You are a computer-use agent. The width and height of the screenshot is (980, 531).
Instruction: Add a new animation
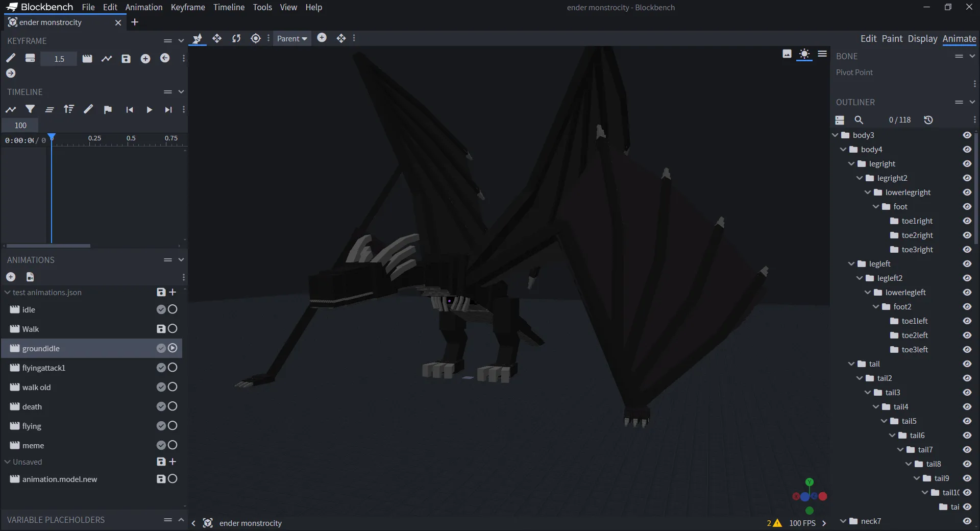click(x=11, y=277)
